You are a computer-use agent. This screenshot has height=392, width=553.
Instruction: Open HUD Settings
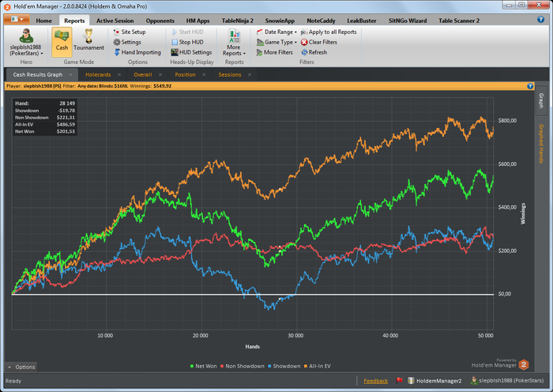point(191,52)
